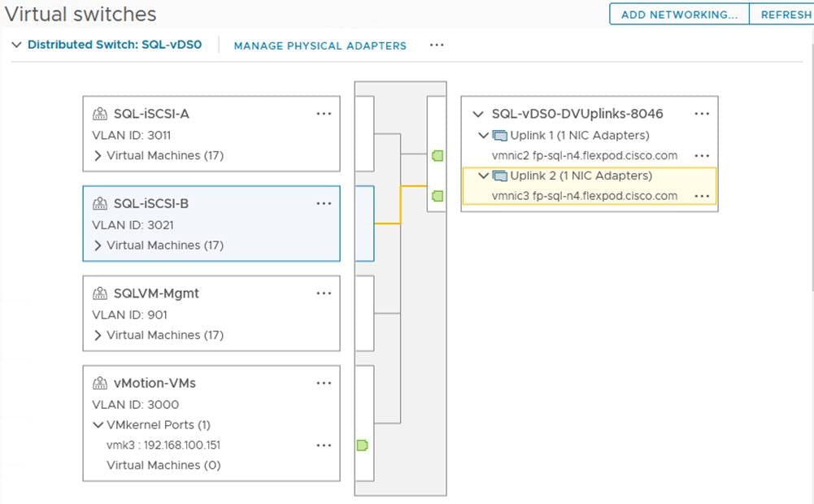The image size is (814, 504).
Task: Click the SQL-iSCSI-B port group icon
Action: click(x=100, y=203)
